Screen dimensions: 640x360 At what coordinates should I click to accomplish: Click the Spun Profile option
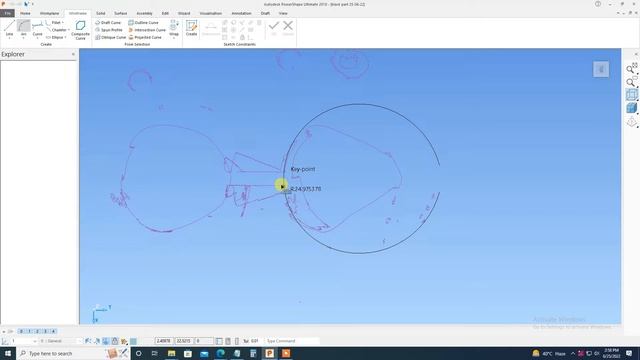pyautogui.click(x=109, y=30)
